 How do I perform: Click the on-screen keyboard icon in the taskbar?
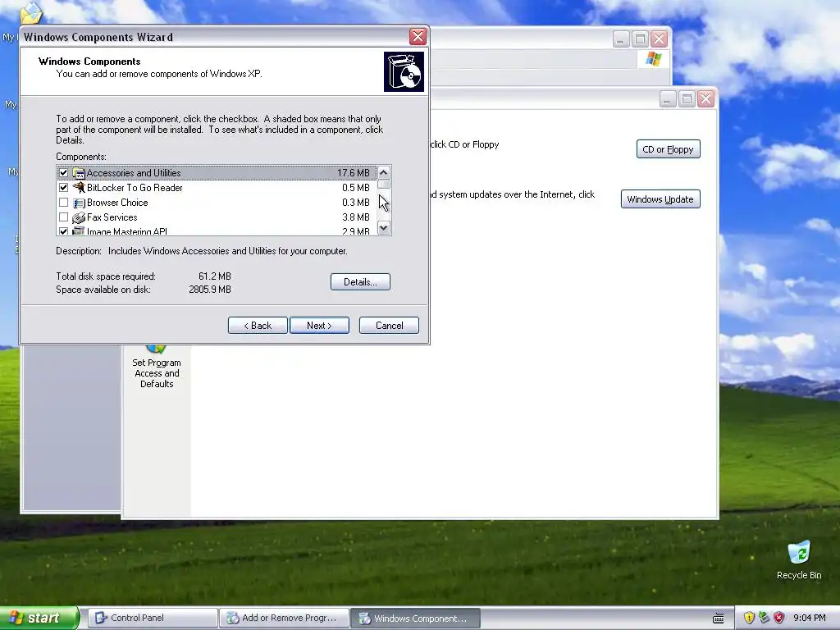click(719, 619)
